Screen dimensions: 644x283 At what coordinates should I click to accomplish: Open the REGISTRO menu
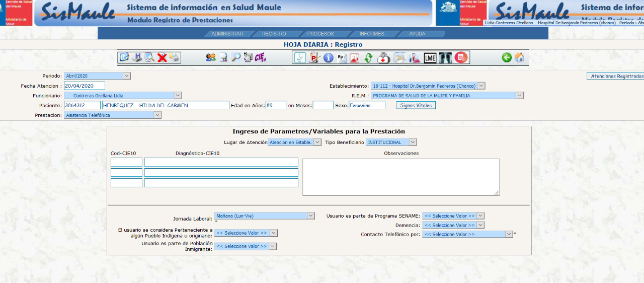[x=274, y=34]
